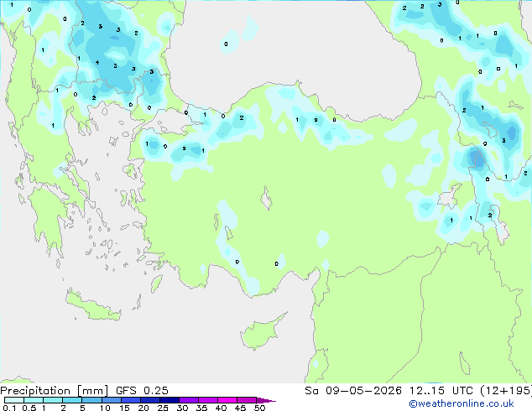532x411 pixels.
Task: Click the "Sa 09-05-2026" date text
Action: coord(353,391)
